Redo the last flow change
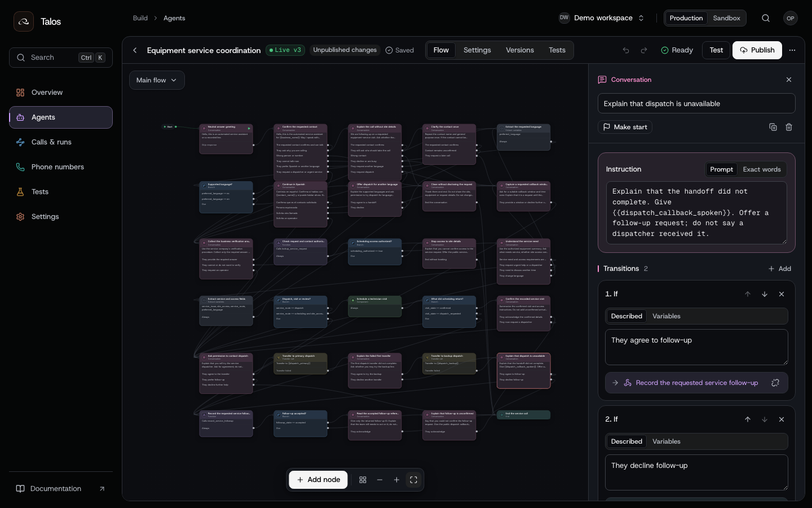Viewport: 812px width, 508px height. coord(644,50)
